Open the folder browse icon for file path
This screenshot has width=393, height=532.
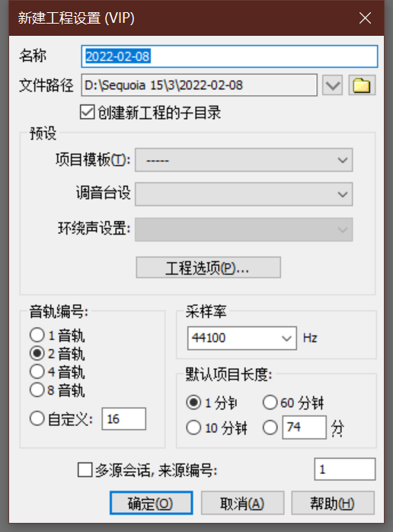362,85
